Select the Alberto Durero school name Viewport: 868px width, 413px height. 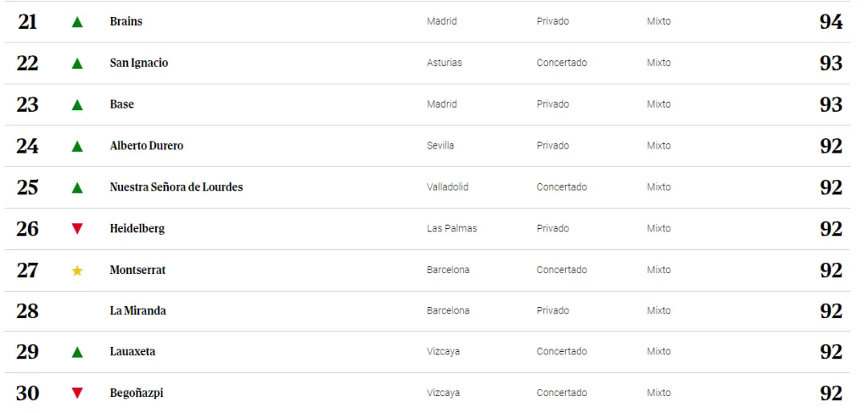(147, 145)
